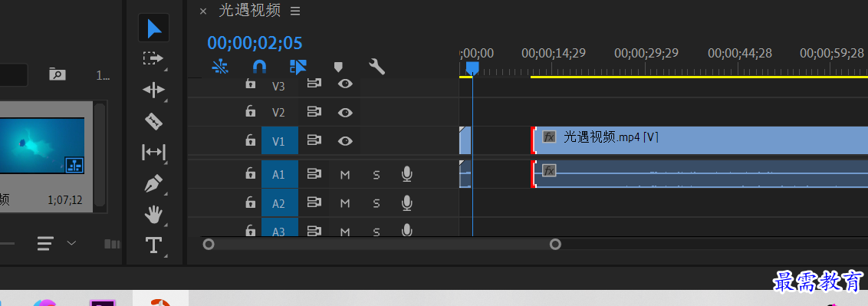
Task: Select the Track Select Forward tool
Action: point(153,58)
